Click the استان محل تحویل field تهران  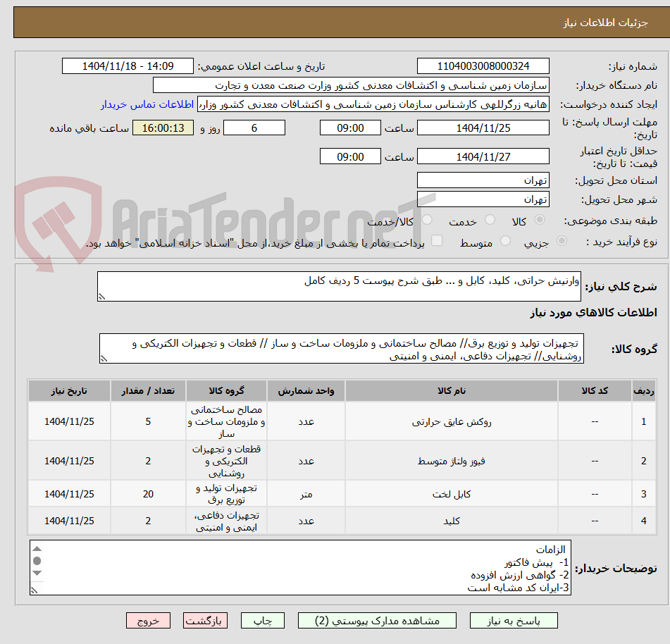click(x=483, y=180)
